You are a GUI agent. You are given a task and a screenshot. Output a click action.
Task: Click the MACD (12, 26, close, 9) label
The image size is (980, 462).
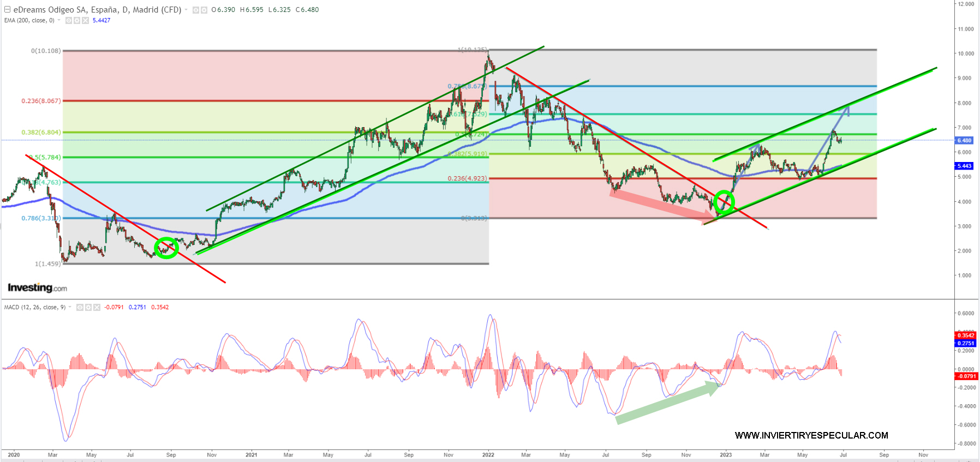coord(35,307)
